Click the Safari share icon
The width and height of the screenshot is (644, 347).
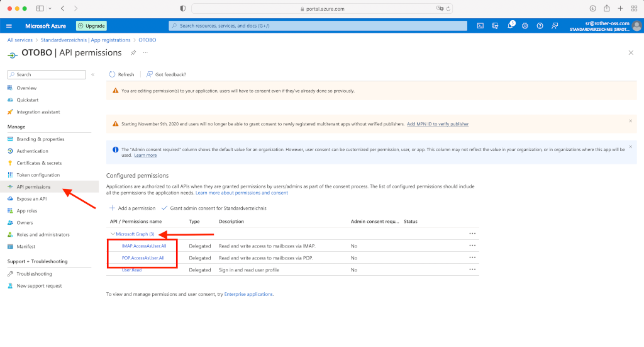pos(607,8)
